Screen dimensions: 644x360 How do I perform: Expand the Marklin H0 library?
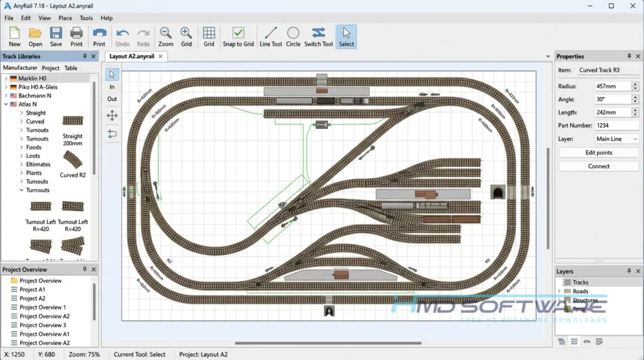point(6,78)
